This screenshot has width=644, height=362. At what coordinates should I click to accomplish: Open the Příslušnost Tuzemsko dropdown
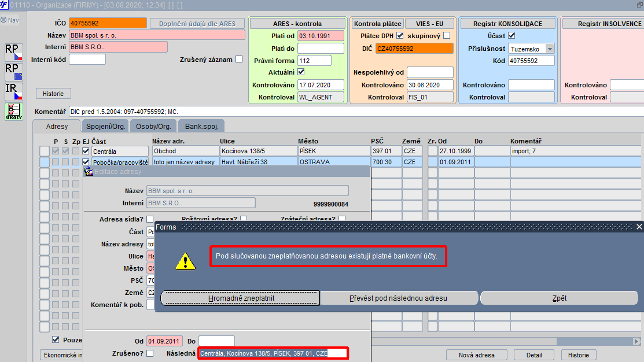pos(550,49)
